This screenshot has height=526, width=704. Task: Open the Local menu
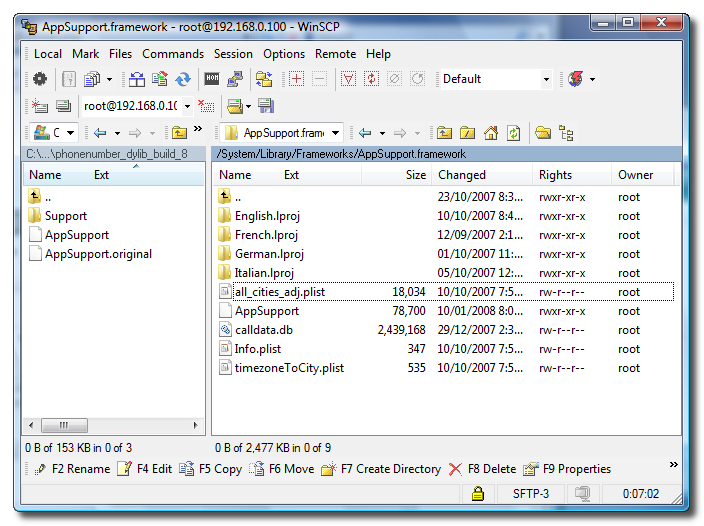tap(48, 54)
